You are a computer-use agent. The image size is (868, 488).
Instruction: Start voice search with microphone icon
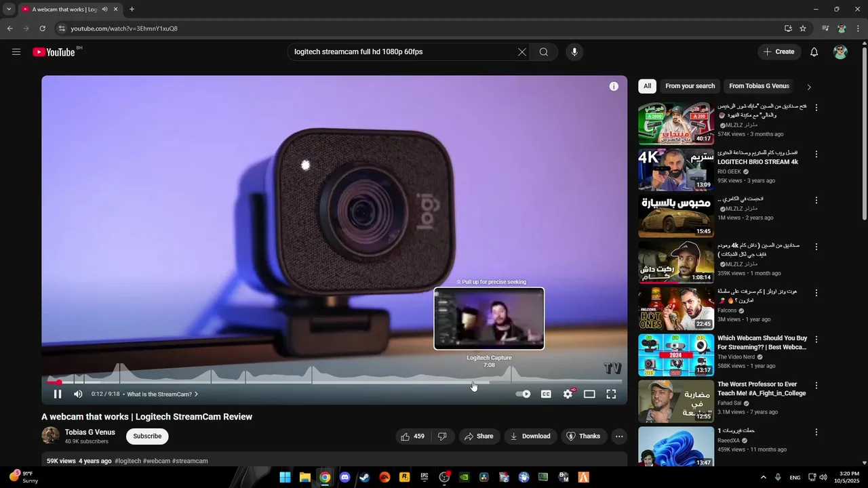[574, 52]
